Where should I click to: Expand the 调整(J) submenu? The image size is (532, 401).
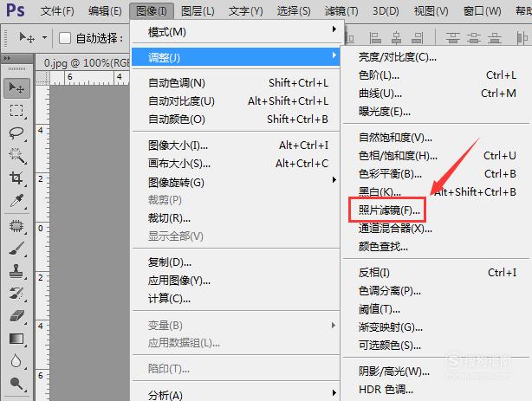point(236,57)
